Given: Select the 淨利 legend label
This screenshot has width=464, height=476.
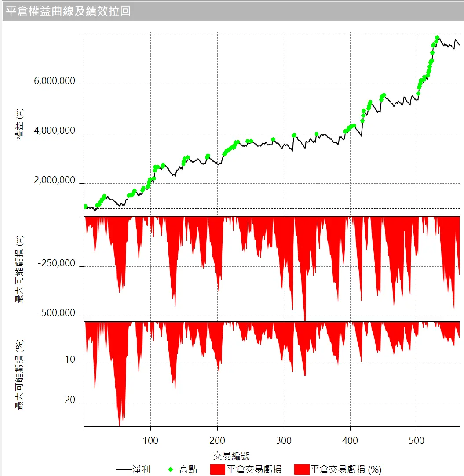Looking at the screenshot, I should (141, 470).
